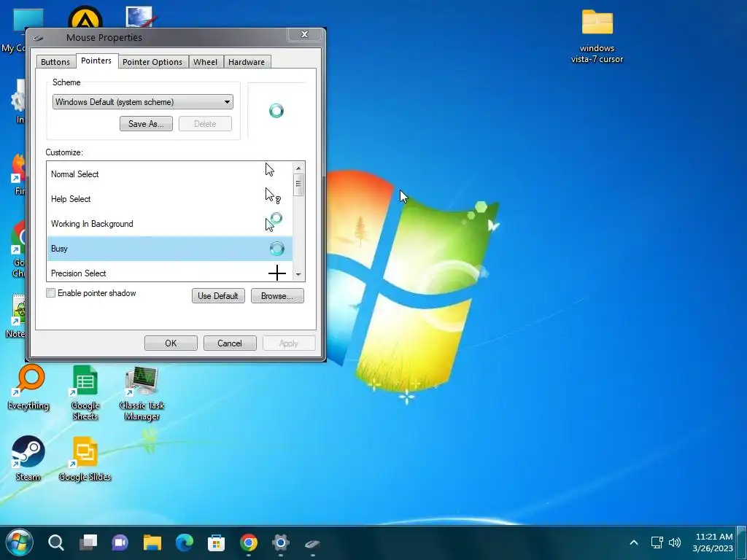Screen dimensions: 747x560
Task: Cancel the Mouse Properties dialog
Action: click(x=230, y=343)
